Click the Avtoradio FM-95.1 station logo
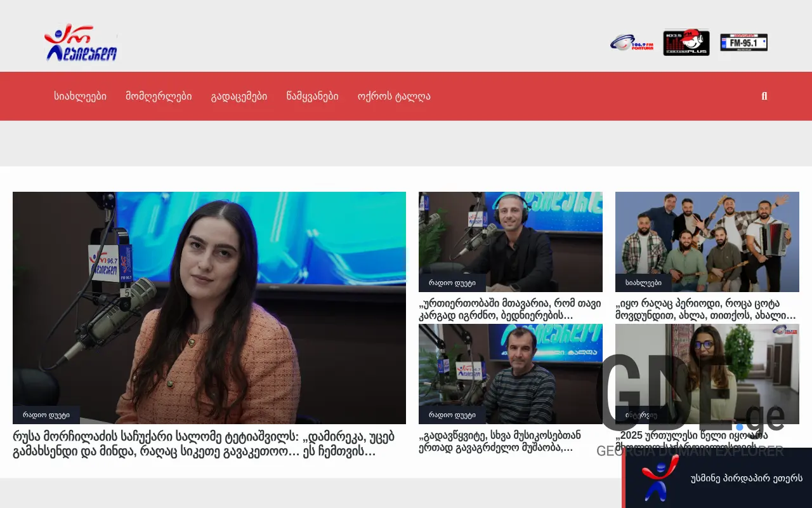 coord(743,42)
